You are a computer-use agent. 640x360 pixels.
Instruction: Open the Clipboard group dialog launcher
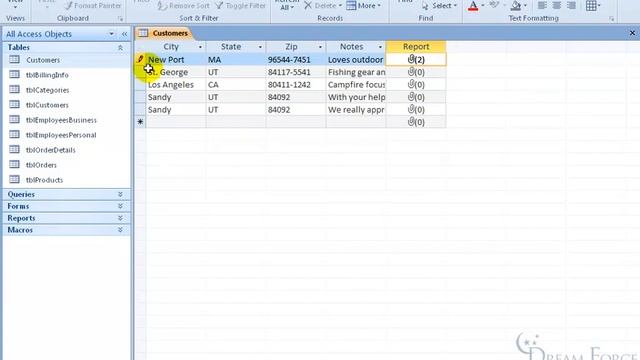(x=120, y=19)
